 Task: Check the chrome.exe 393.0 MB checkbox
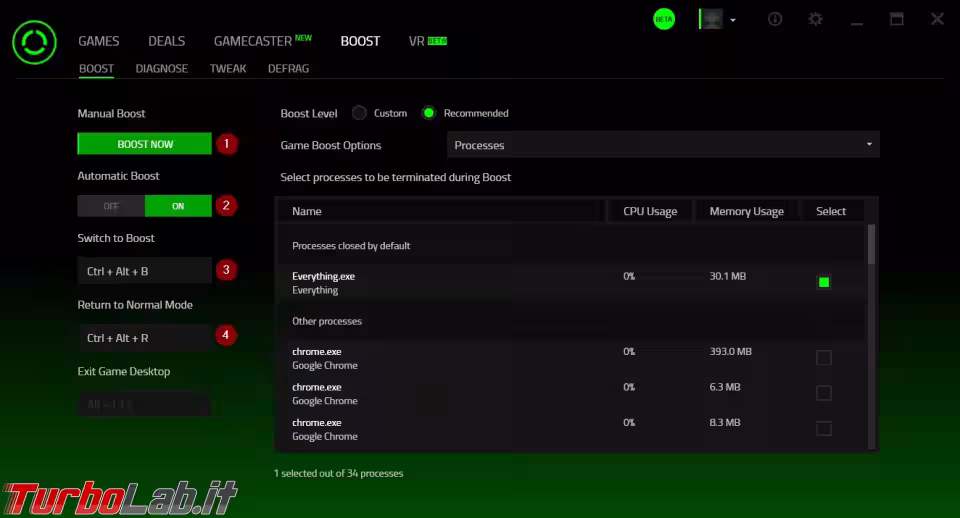[x=824, y=358]
